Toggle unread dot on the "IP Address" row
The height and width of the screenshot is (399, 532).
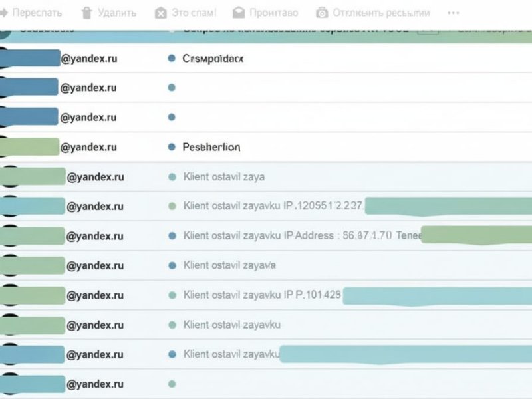[172, 236]
